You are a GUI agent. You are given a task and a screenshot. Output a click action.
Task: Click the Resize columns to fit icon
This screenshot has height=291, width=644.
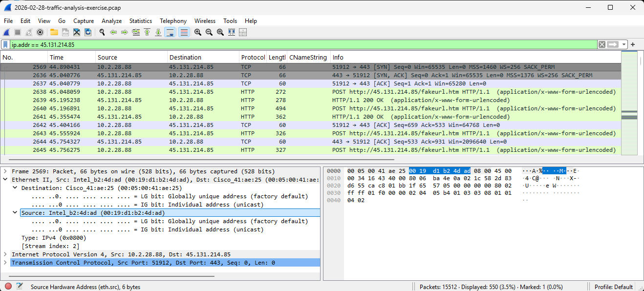click(243, 32)
